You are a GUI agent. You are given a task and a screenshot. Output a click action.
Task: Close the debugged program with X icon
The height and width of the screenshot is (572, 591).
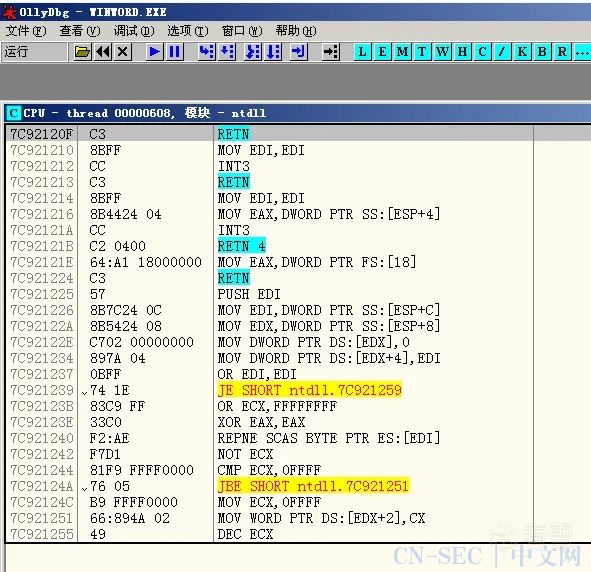[122, 52]
